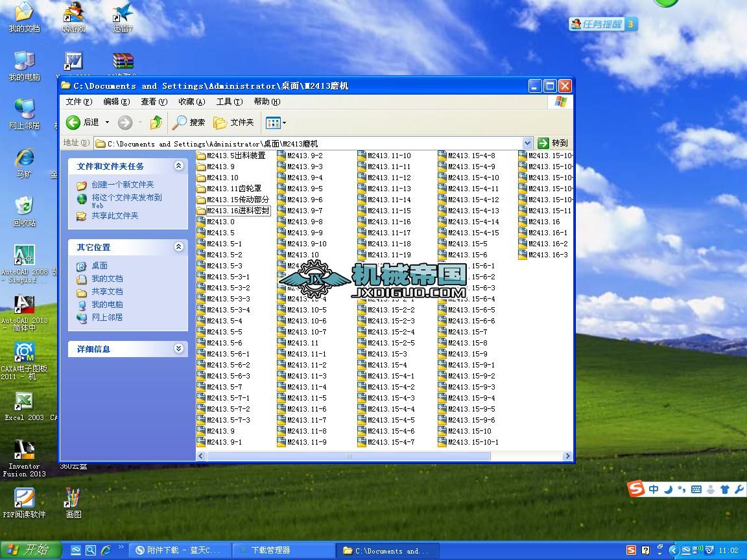The width and height of the screenshot is (747, 560).
Task: Open the 文件(F) menu
Action: (x=78, y=102)
